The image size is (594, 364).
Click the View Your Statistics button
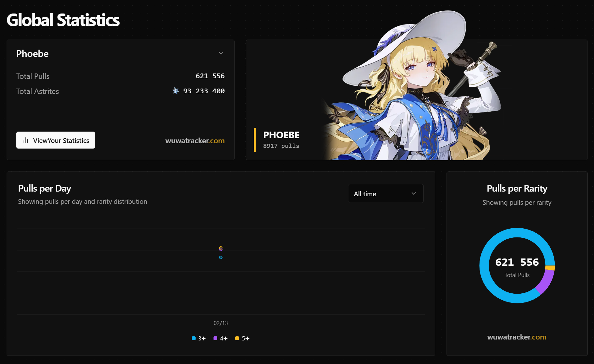pos(56,140)
